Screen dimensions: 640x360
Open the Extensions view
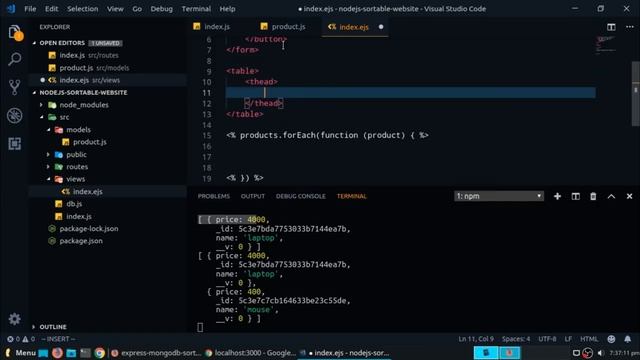[x=15, y=144]
